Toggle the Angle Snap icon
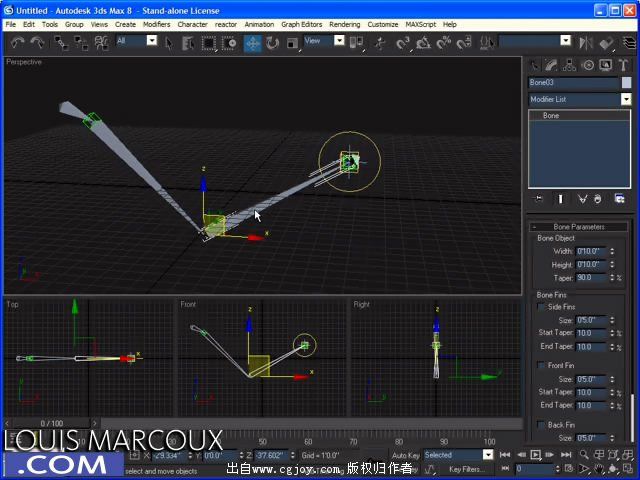This screenshot has width=640, height=480. 423,43
